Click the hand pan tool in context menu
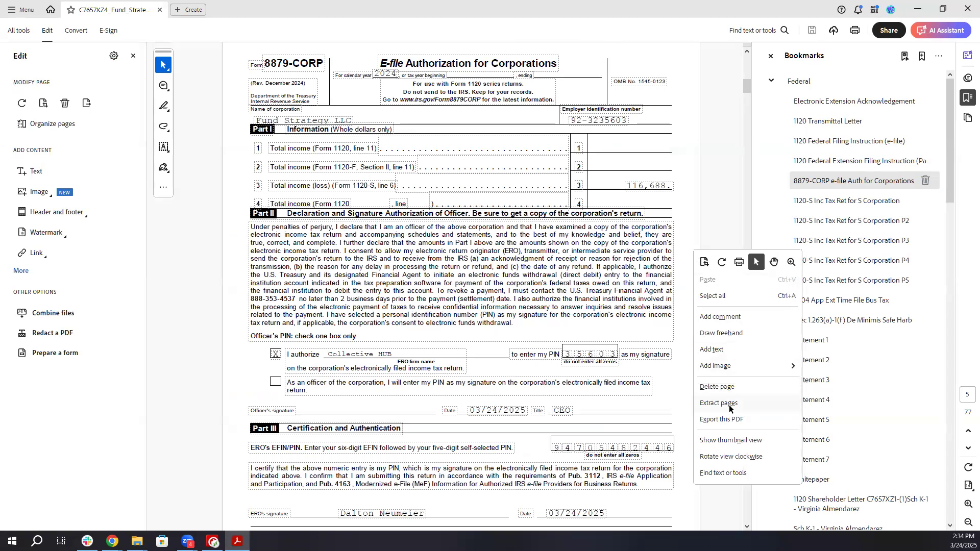This screenshot has width=980, height=551. tap(774, 262)
